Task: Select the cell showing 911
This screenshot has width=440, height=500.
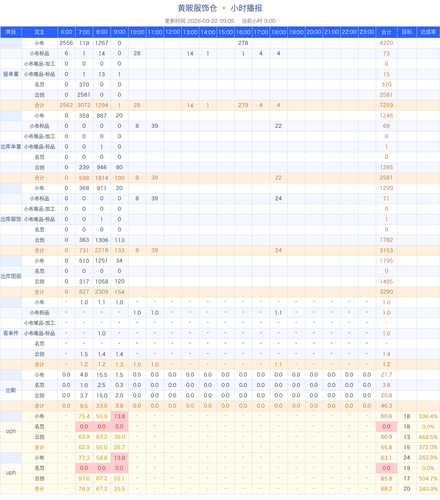Action: click(x=102, y=188)
